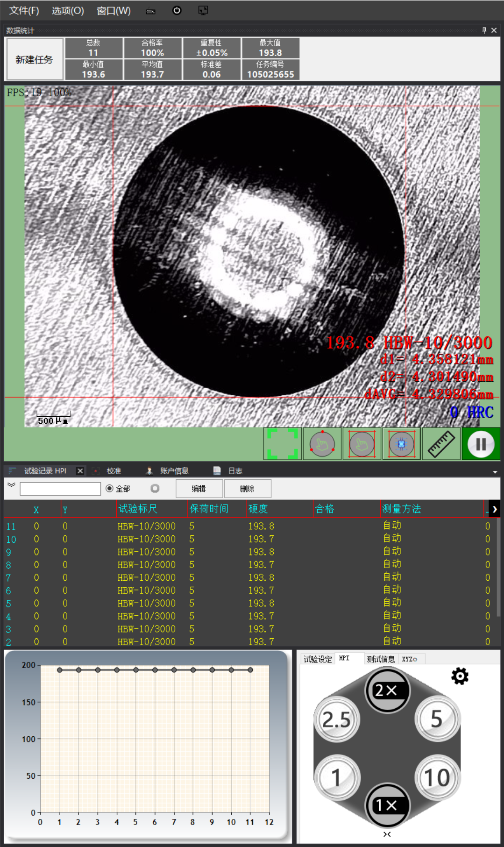Image resolution: width=504 pixels, height=847 pixels.
Task: Select the unlabeled radio button next to 全部
Action: click(x=155, y=488)
